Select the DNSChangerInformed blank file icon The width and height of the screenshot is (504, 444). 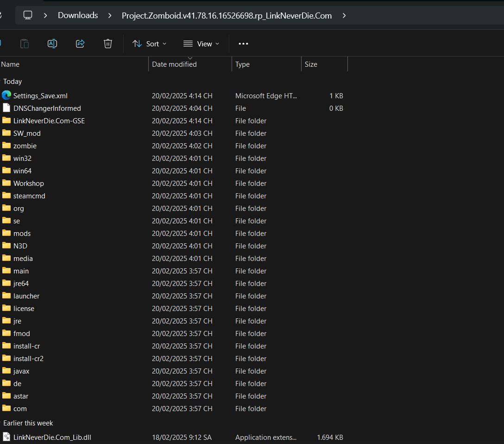click(6, 108)
